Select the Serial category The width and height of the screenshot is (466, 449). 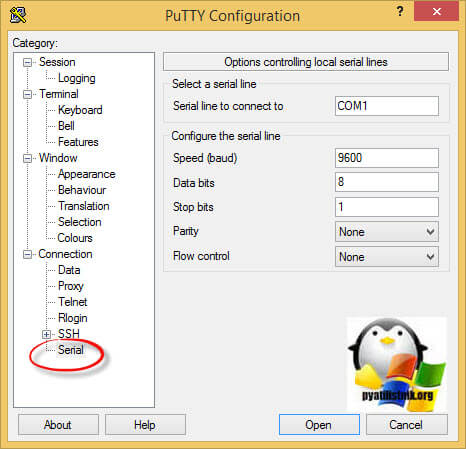(x=71, y=350)
